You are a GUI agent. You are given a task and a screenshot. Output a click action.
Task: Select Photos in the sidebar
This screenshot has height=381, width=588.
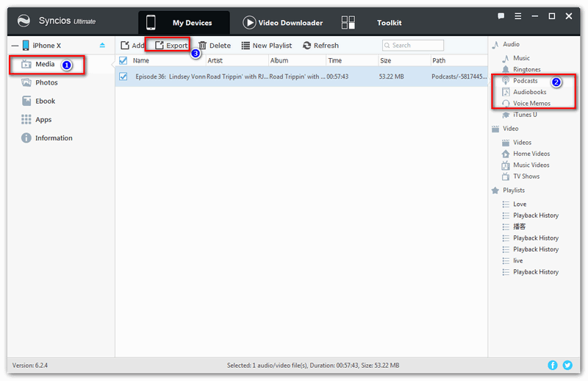click(40, 82)
